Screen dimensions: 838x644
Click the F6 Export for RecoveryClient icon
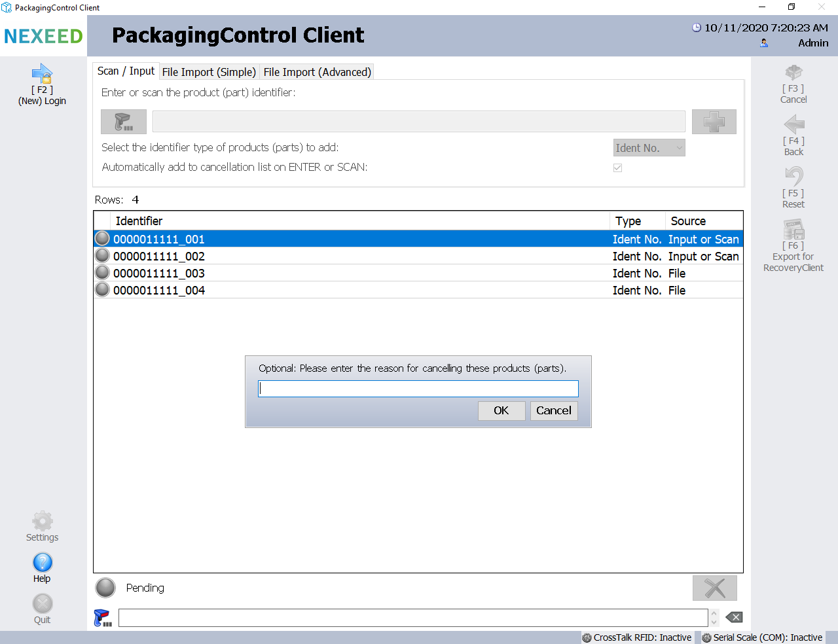pos(793,230)
